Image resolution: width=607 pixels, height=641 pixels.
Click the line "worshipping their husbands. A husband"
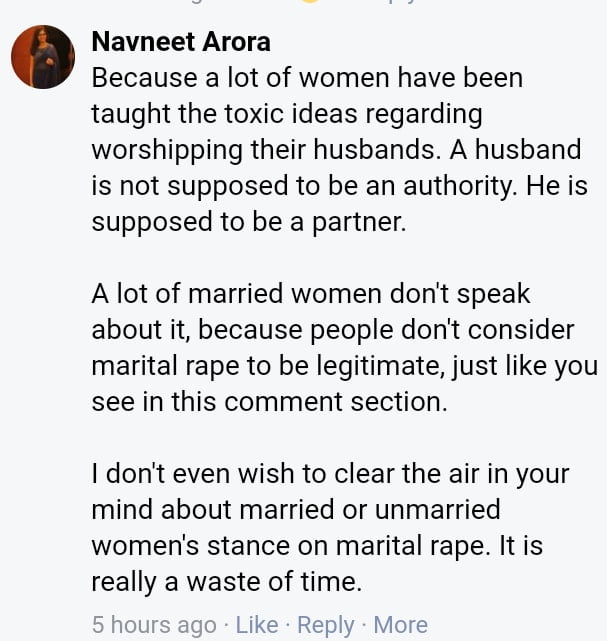336,149
